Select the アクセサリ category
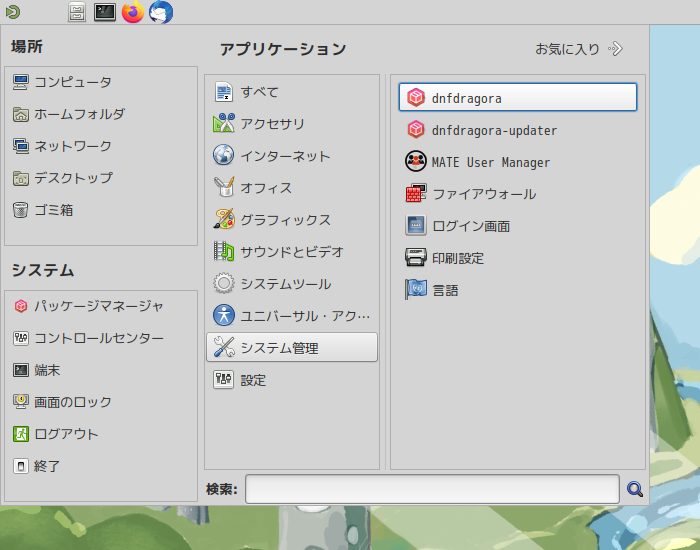 (x=292, y=124)
